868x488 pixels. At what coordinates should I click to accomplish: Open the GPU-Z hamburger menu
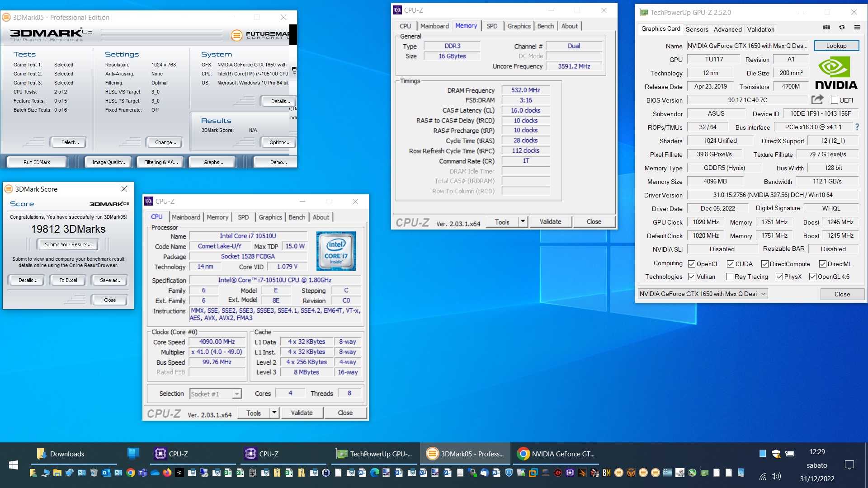pyautogui.click(x=857, y=28)
